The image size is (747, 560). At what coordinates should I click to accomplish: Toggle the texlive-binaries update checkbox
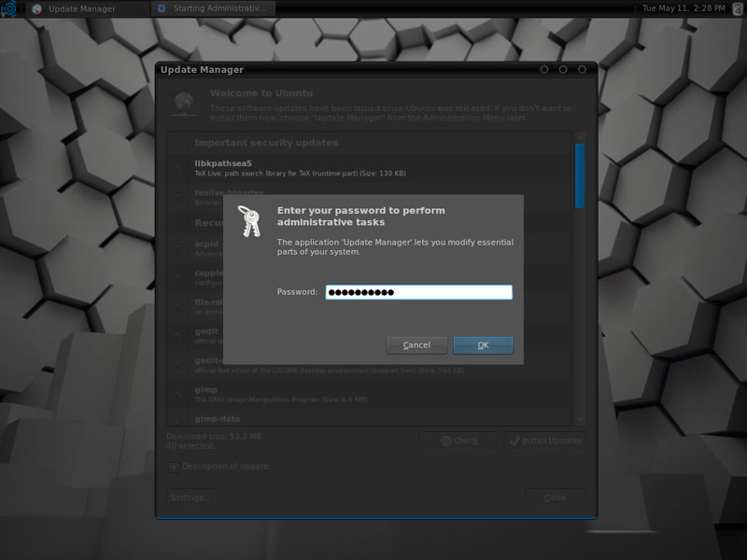coord(178,197)
